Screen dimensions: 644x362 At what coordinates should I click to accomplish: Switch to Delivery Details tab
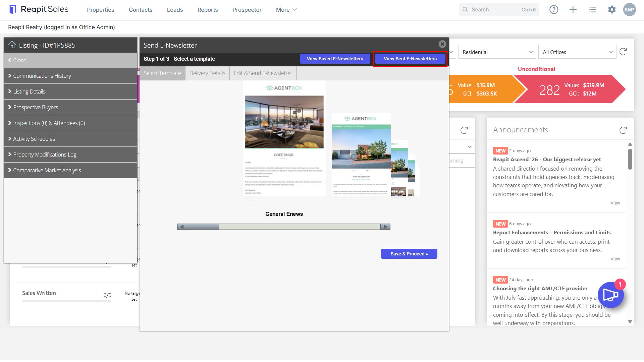tap(207, 73)
